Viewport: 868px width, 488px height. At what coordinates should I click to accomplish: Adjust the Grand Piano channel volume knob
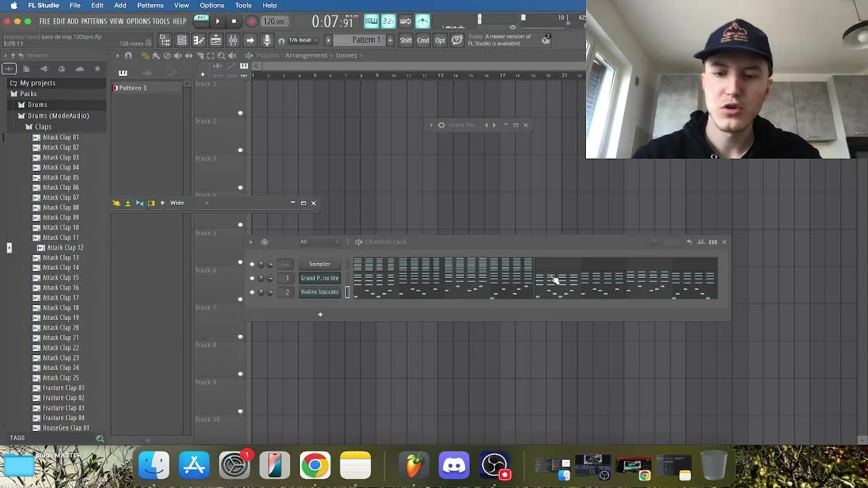(270, 278)
